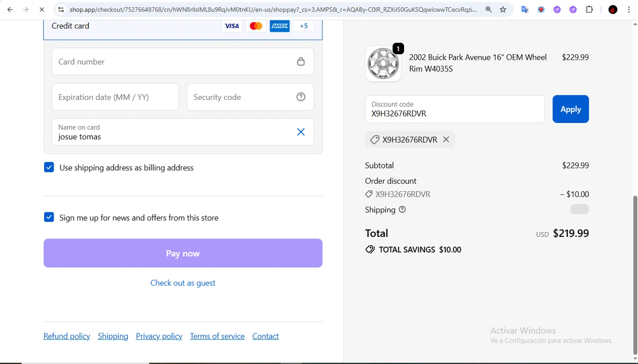638x364 pixels.
Task: Click the X9H32676RDVR code under Order discount
Action: tap(403, 194)
